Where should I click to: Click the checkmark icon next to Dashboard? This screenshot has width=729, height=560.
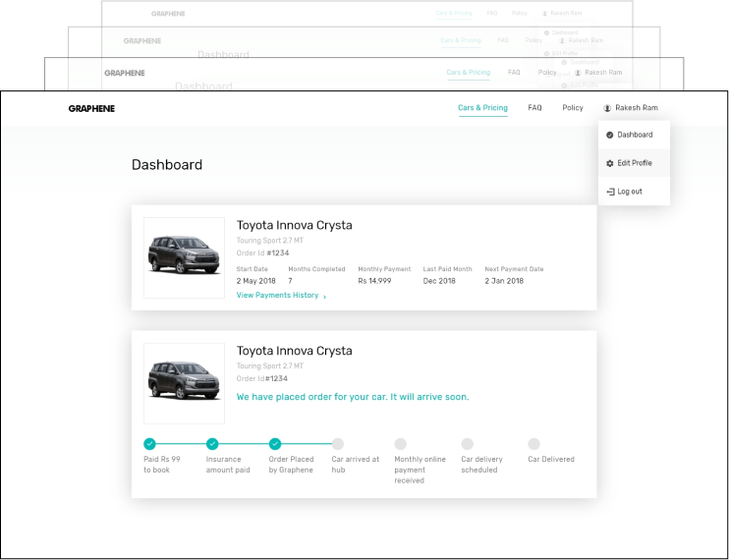609,135
